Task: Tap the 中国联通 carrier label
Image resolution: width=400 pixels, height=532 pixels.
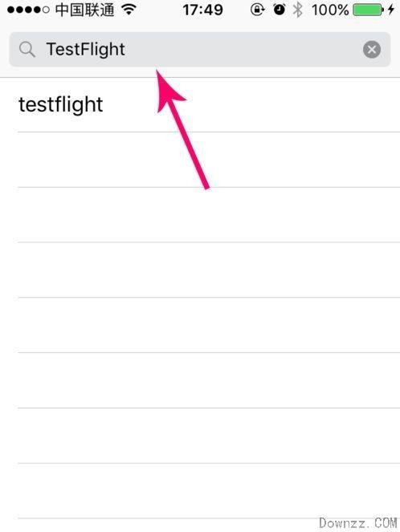Action: [x=85, y=10]
